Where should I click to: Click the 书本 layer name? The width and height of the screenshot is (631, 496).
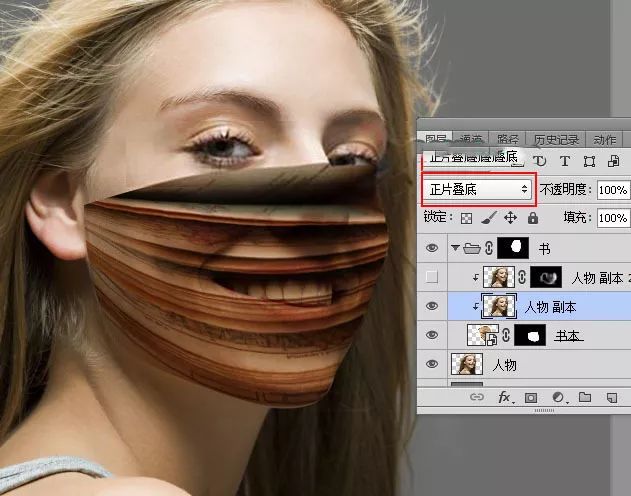[x=568, y=335]
